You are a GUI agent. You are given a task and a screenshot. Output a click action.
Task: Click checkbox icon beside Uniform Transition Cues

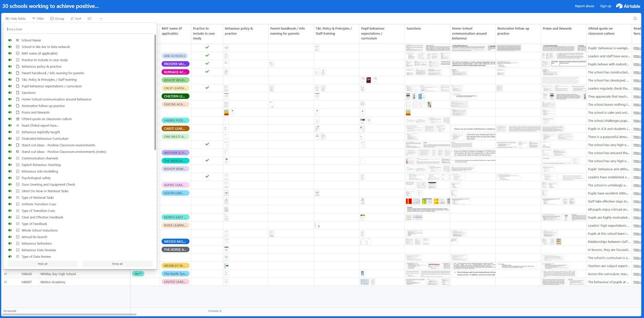pos(17,204)
